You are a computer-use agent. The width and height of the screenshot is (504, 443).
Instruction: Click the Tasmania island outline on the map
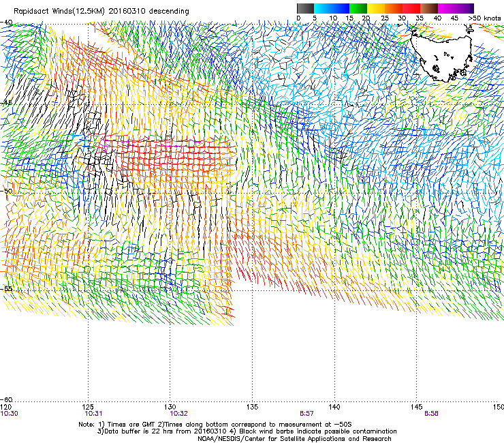pos(443,55)
